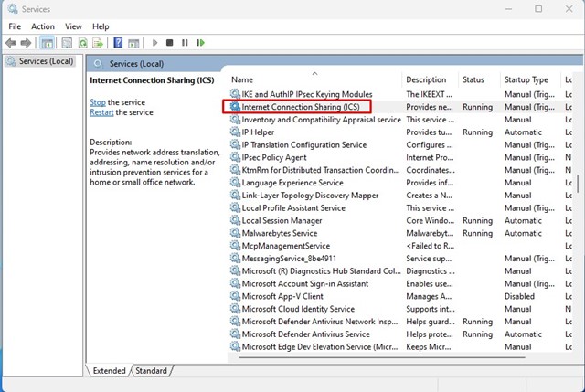Click gear icon beside Local Session Manager
The image size is (585, 392).
coord(235,220)
